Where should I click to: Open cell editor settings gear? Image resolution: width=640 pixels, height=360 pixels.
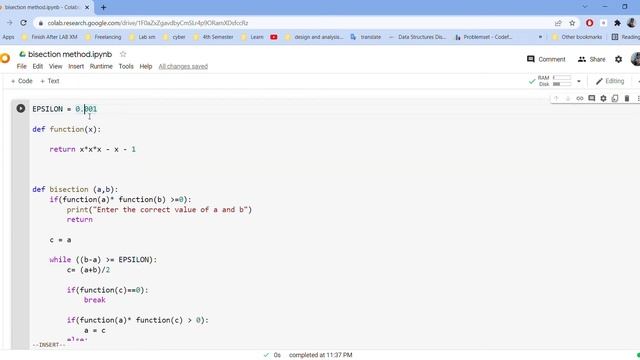pyautogui.click(x=603, y=98)
